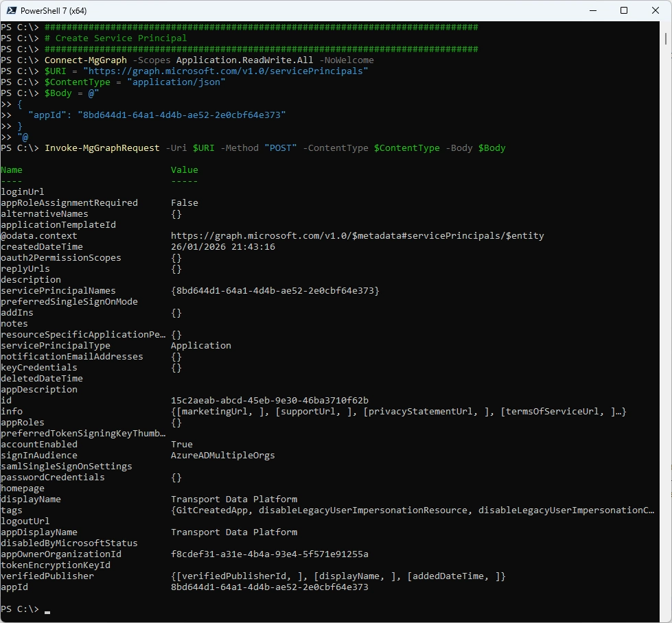Click the "Value" column header
Image resolution: width=672 pixels, height=623 pixels.
tap(184, 170)
